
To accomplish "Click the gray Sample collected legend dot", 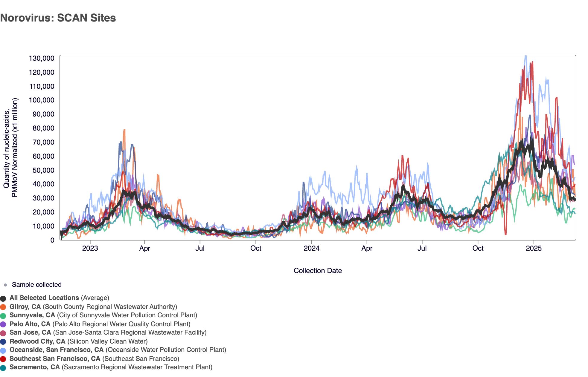I will [5, 285].
